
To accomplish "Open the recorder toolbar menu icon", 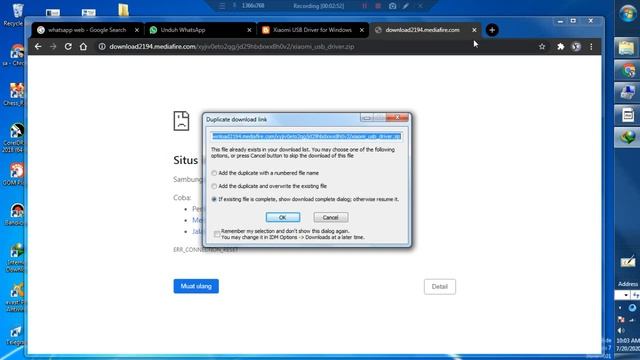I will [222, 6].
